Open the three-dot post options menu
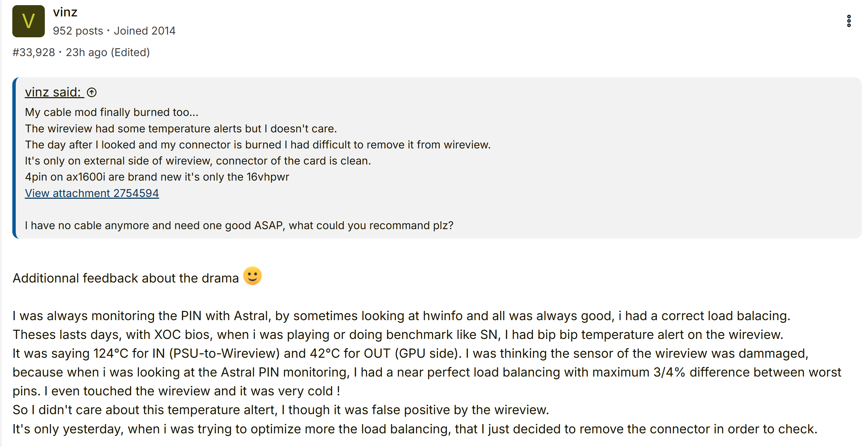This screenshot has width=868, height=447. (x=849, y=21)
